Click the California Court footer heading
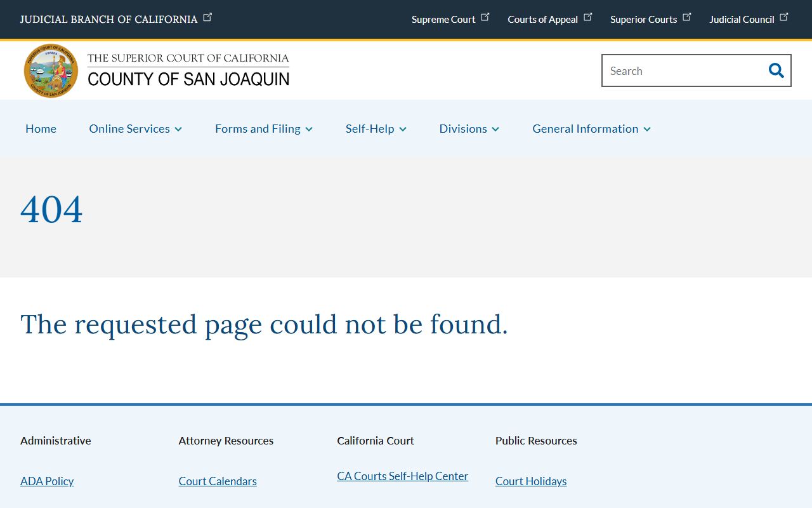The image size is (812, 508). pyautogui.click(x=376, y=441)
